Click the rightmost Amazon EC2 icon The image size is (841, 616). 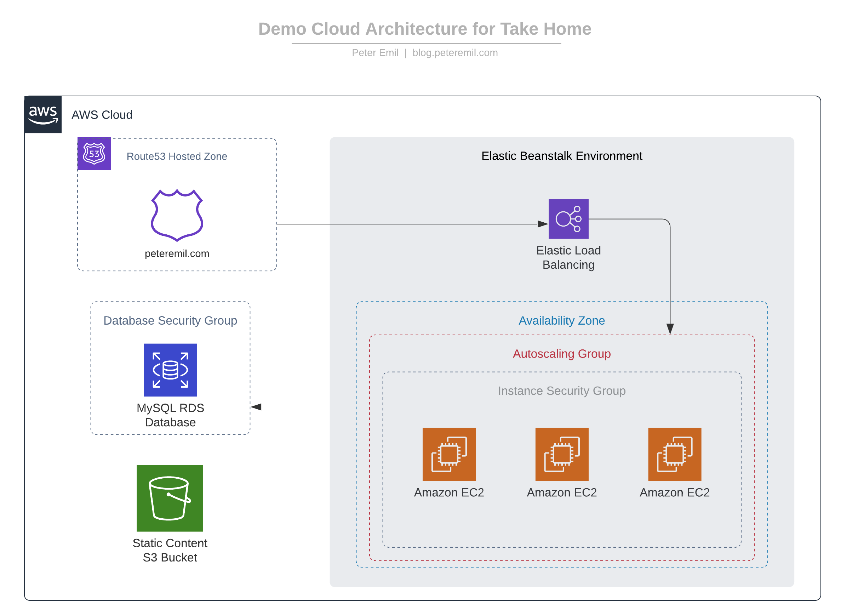tap(674, 454)
